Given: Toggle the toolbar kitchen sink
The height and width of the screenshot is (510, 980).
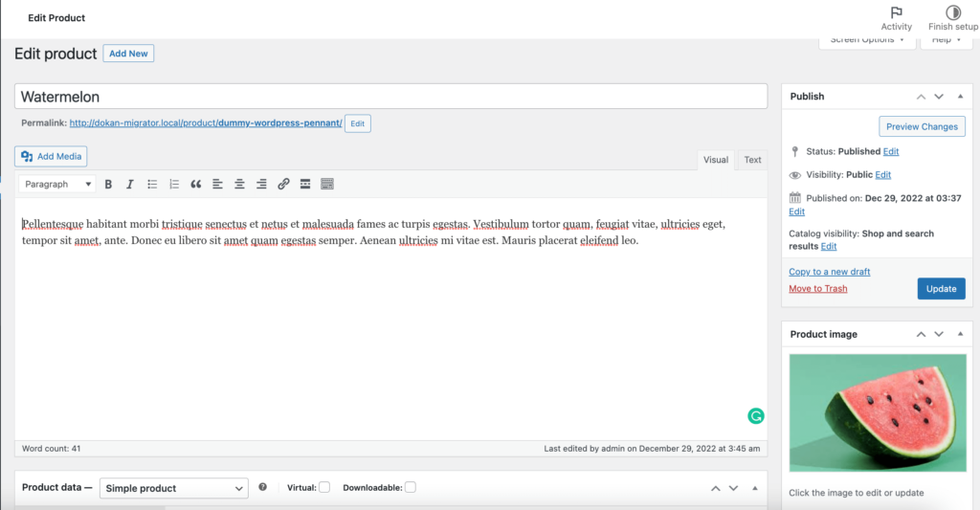Looking at the screenshot, I should 327,185.
